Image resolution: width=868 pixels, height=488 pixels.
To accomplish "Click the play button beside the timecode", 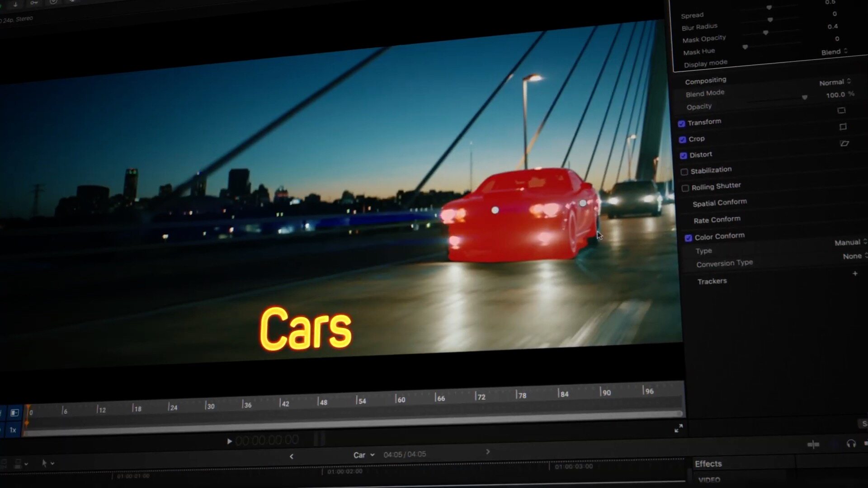I will tap(229, 441).
